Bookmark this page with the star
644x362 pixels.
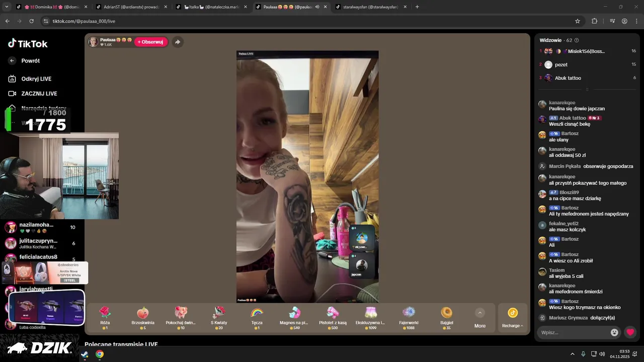578,21
